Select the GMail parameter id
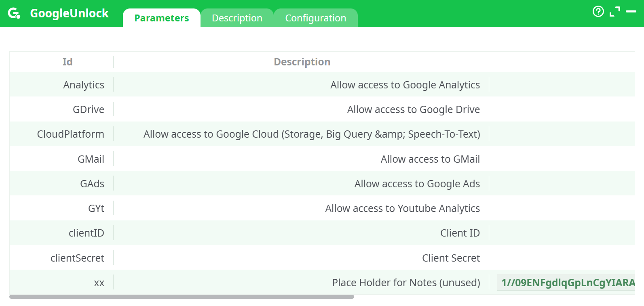This screenshot has height=306, width=644. pyautogui.click(x=91, y=159)
